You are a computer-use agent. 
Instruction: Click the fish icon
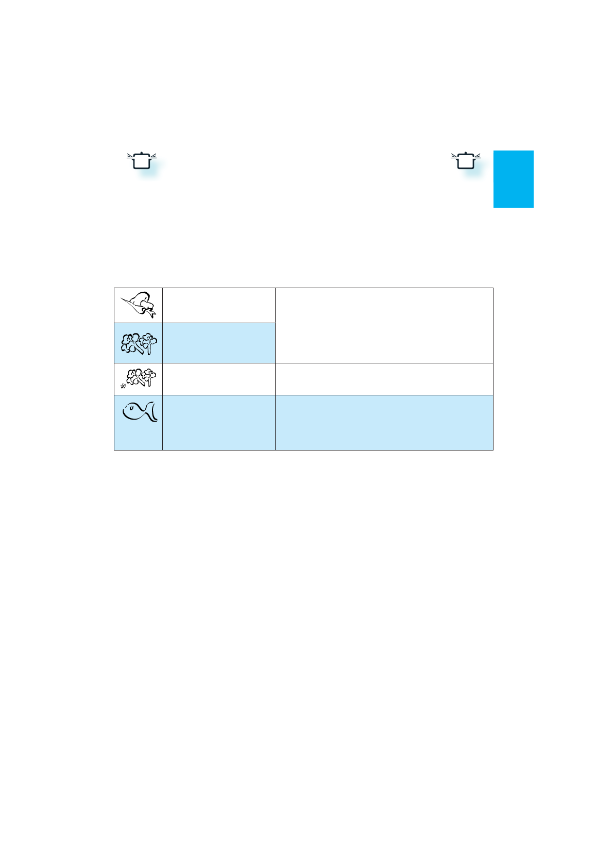click(x=139, y=412)
